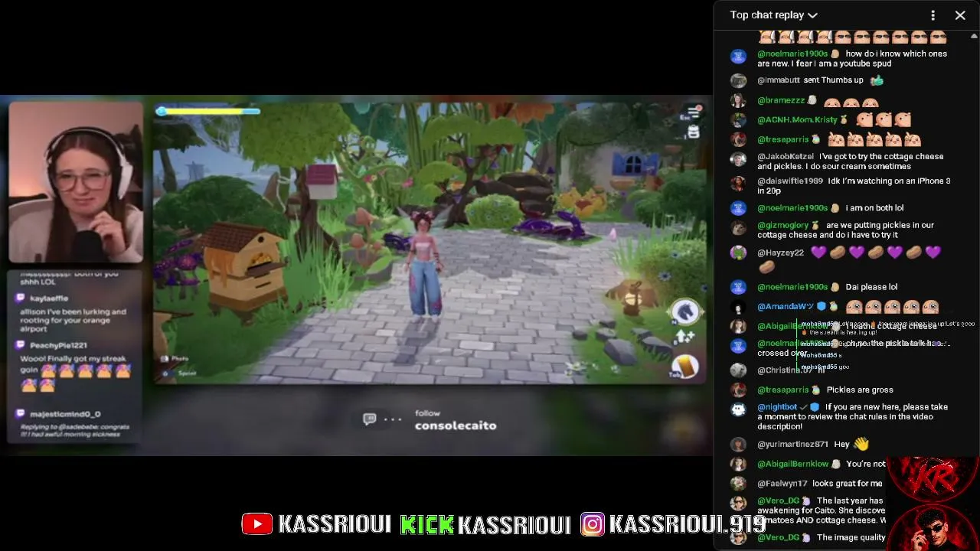
Task: Click nightbot message "If you are new here"
Action: point(853,417)
